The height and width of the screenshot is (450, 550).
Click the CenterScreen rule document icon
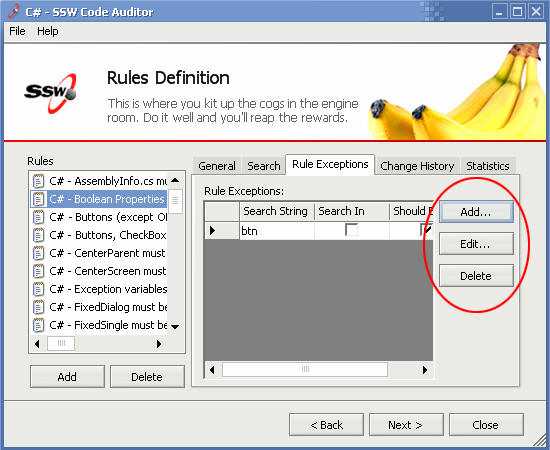point(38,271)
